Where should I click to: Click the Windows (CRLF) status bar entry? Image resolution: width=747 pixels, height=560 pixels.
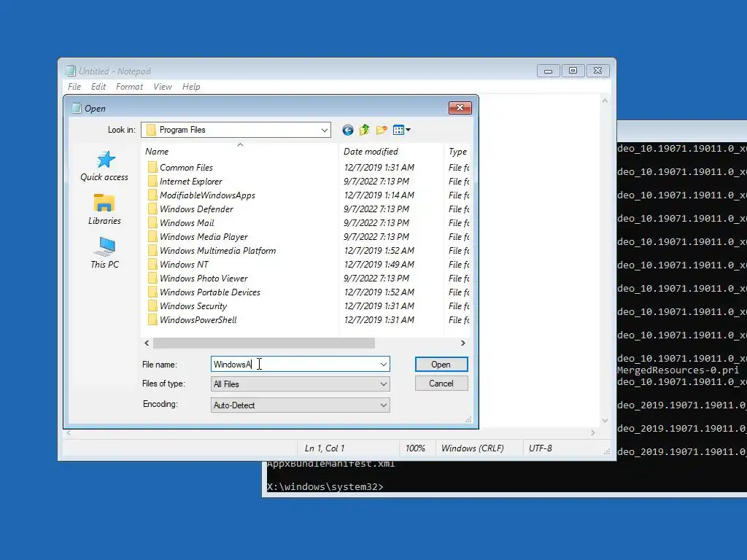pos(472,448)
